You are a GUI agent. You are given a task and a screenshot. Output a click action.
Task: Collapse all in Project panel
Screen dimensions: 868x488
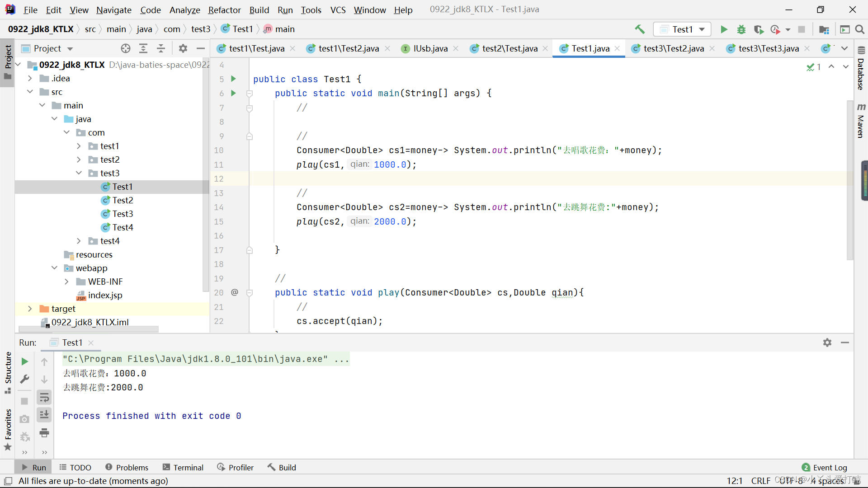(161, 48)
